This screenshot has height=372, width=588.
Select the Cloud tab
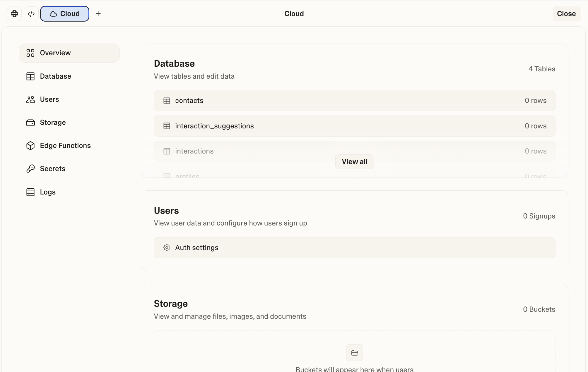65,14
